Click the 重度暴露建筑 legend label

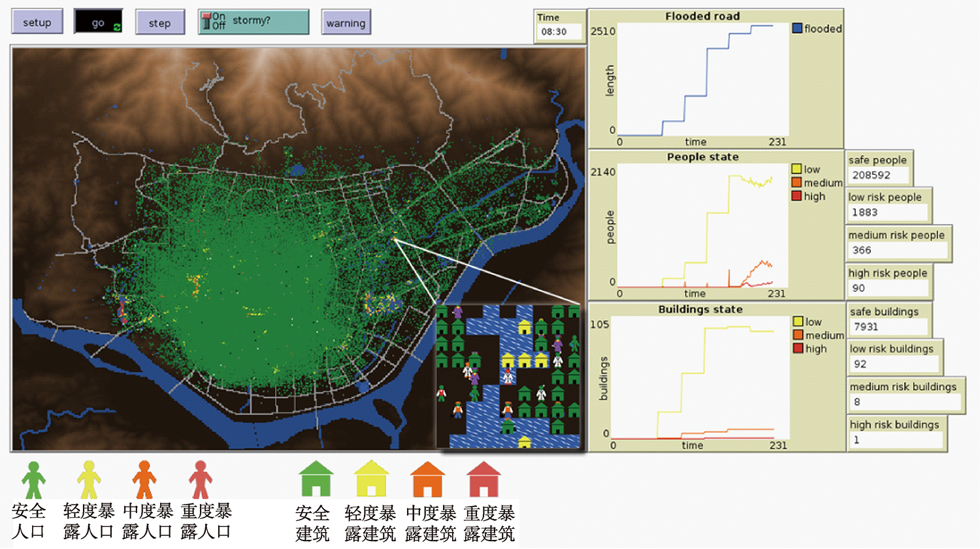(489, 524)
